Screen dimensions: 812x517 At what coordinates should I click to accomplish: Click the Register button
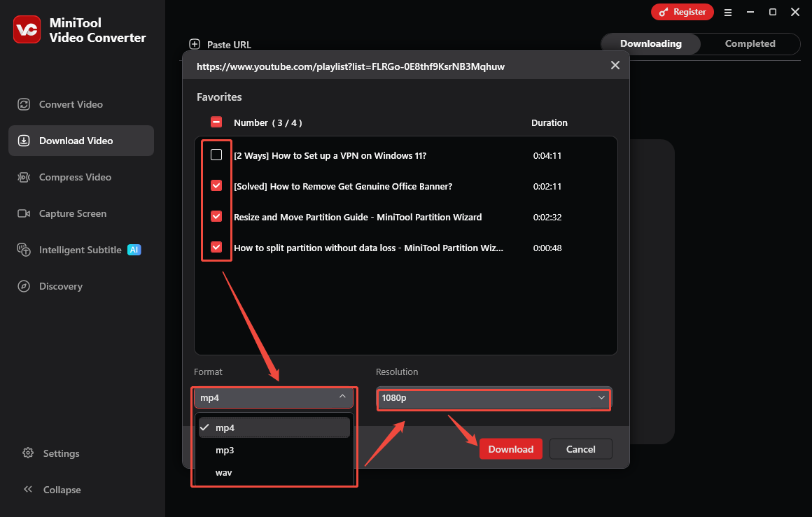682,12
